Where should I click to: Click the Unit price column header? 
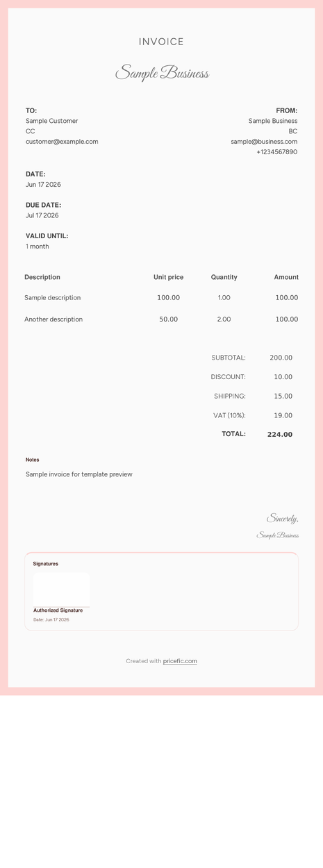tap(169, 277)
